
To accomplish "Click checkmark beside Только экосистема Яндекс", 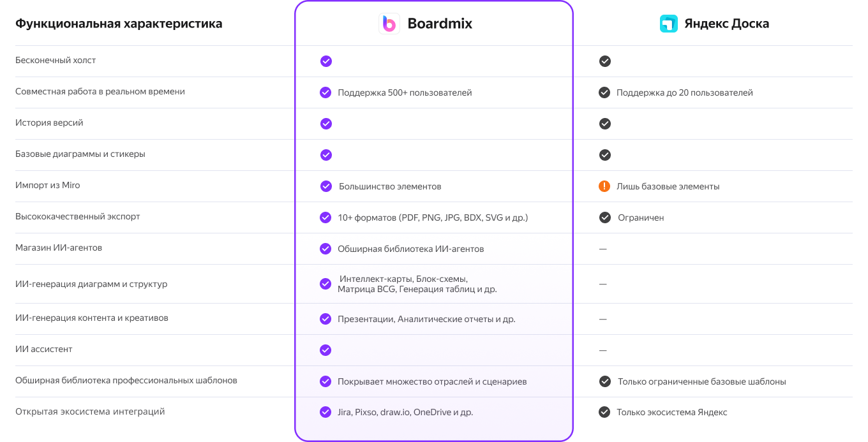I will coord(604,412).
